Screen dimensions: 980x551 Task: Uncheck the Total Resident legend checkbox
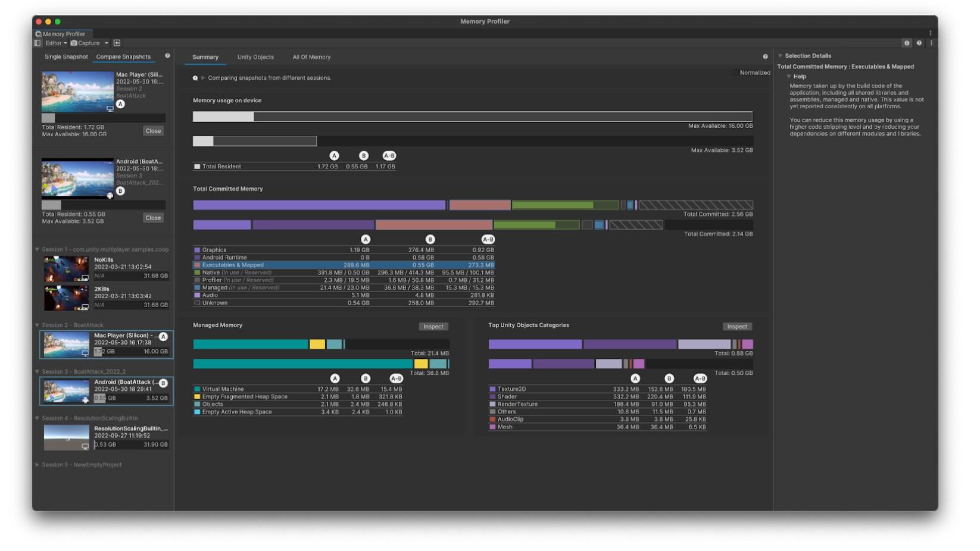click(197, 166)
